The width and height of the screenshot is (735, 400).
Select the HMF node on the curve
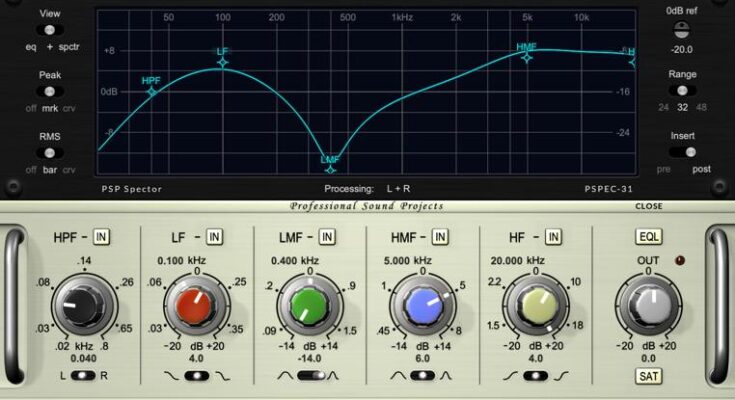tap(526, 57)
